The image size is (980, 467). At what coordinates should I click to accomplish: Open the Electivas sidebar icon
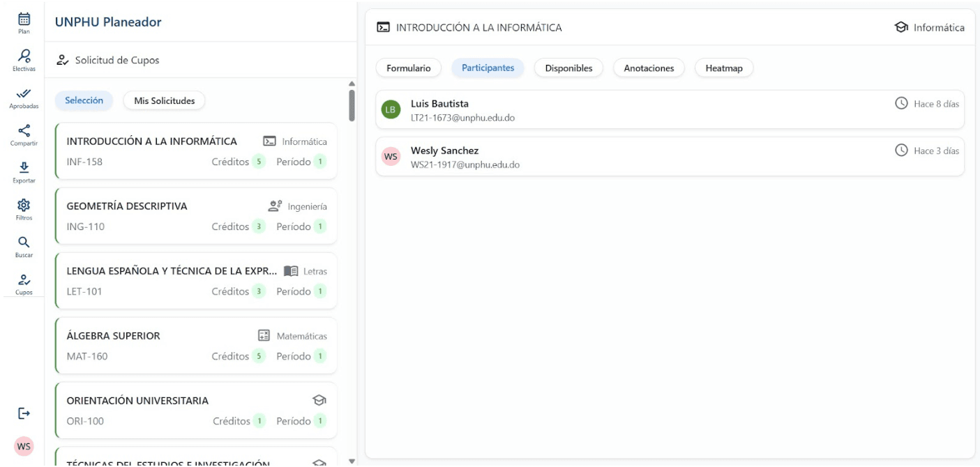24,56
